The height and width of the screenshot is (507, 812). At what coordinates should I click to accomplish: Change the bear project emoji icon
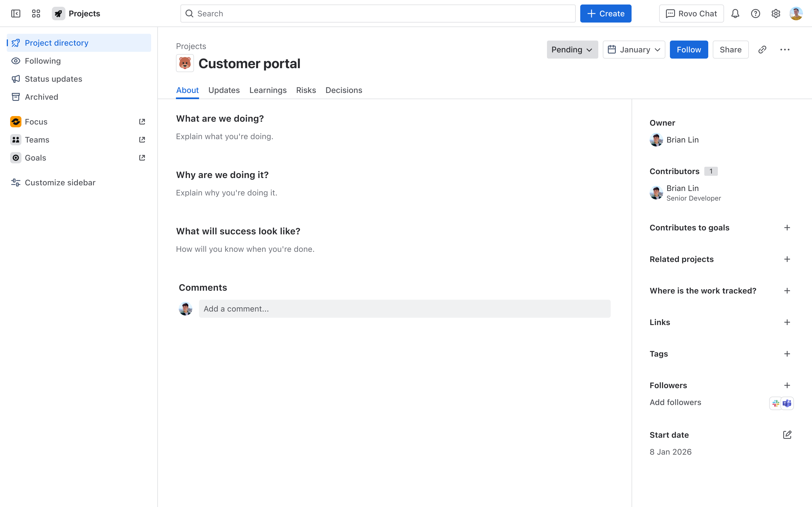[x=185, y=63]
